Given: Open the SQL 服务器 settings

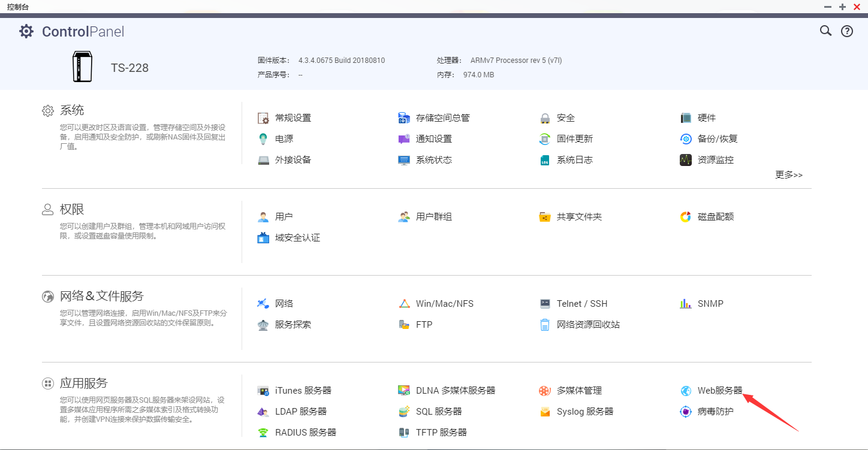Looking at the screenshot, I should pos(439,412).
